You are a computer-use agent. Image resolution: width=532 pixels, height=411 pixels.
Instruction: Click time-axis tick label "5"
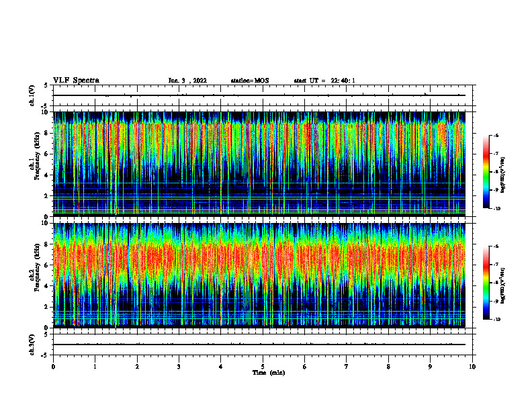tap(263, 367)
